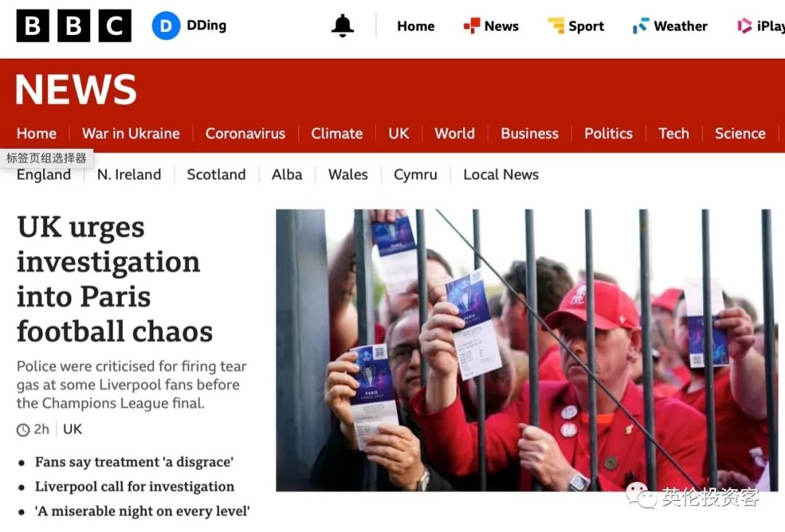Click the yellow Sport icon

[x=556, y=25]
